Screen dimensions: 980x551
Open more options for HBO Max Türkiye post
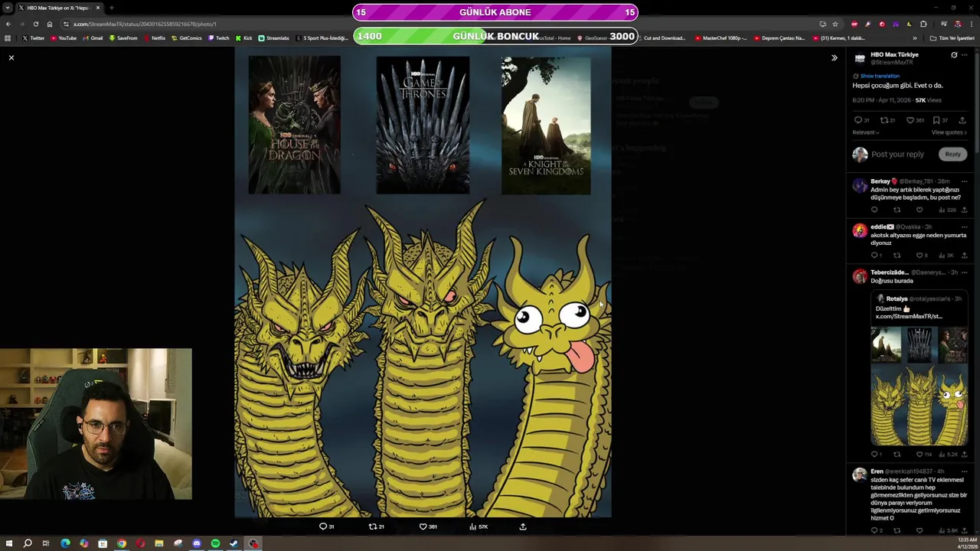coord(965,55)
